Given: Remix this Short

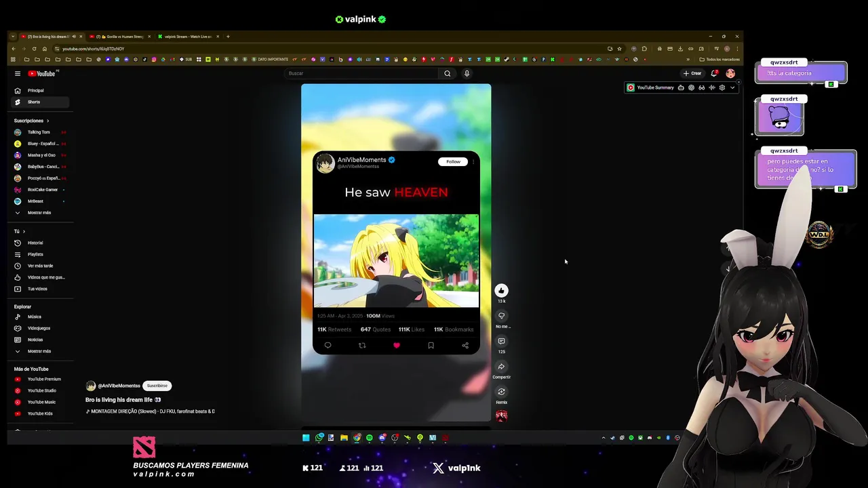Looking at the screenshot, I should click(x=501, y=392).
